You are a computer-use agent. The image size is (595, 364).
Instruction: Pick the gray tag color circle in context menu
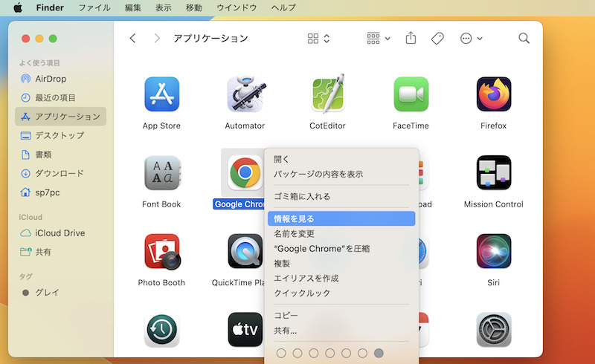[x=379, y=353]
